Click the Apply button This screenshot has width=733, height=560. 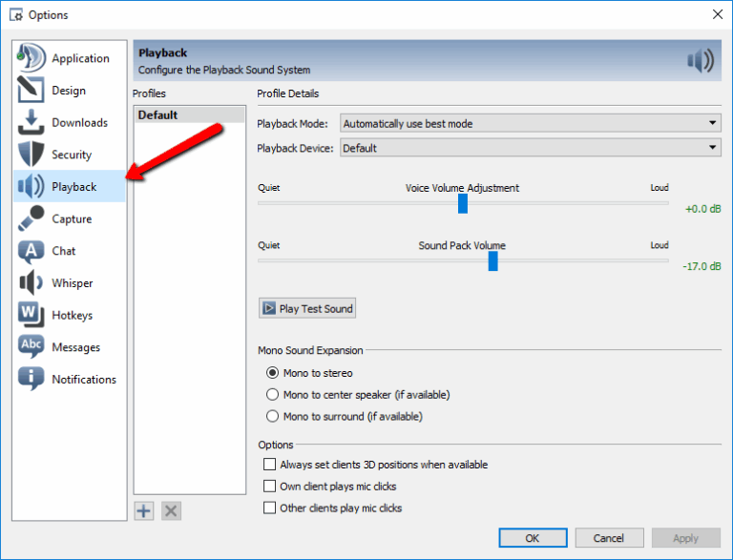pos(686,538)
